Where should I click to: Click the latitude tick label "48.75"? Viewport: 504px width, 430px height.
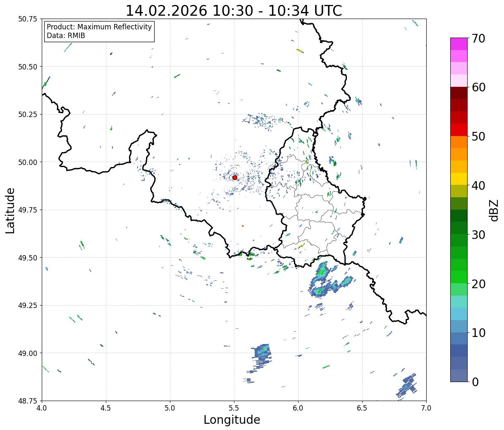28,401
